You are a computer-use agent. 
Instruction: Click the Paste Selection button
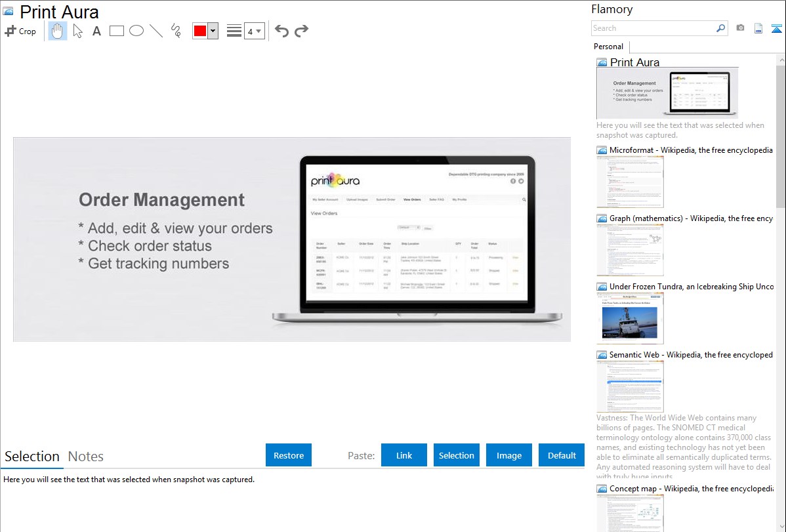click(456, 455)
